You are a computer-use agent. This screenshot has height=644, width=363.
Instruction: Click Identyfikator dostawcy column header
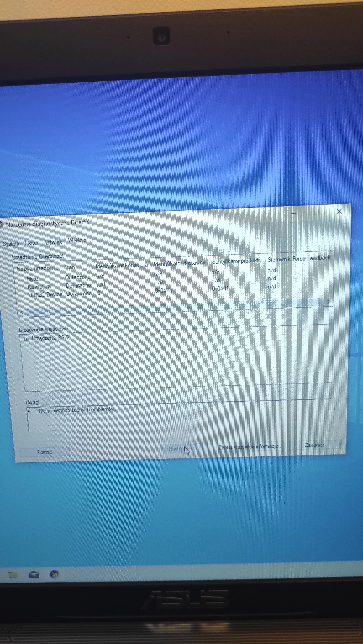point(180,263)
